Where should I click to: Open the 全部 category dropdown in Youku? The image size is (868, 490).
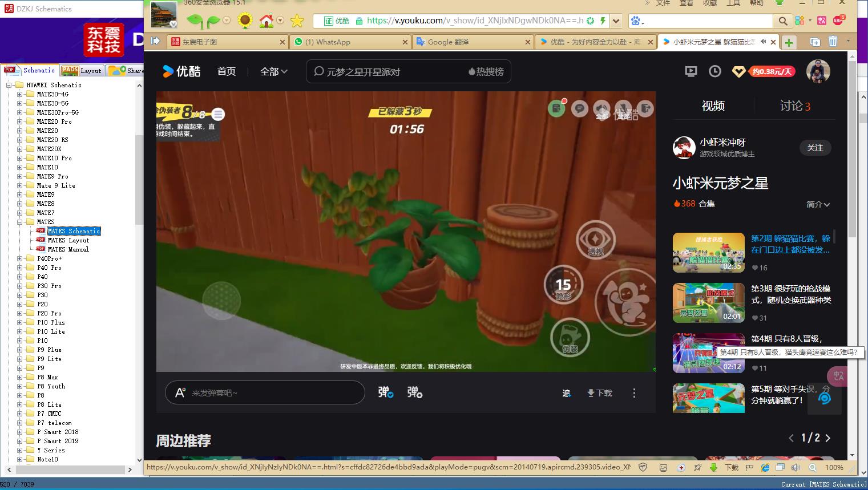coord(273,71)
